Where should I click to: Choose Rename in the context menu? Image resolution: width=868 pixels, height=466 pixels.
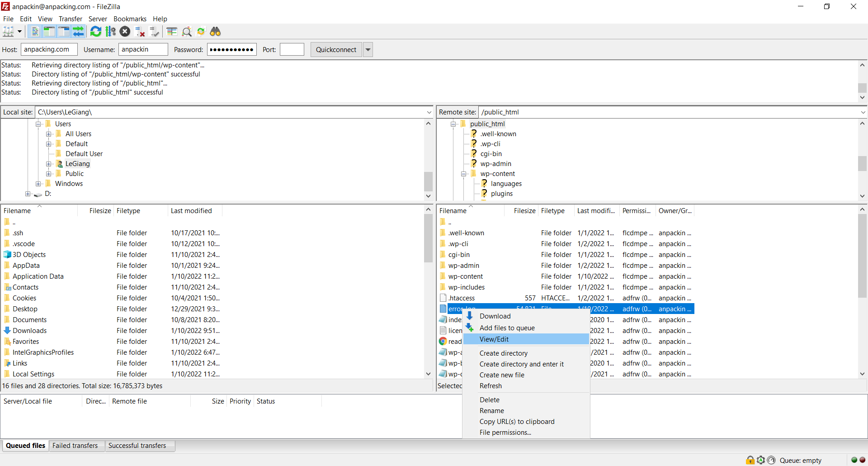pos(526,411)
